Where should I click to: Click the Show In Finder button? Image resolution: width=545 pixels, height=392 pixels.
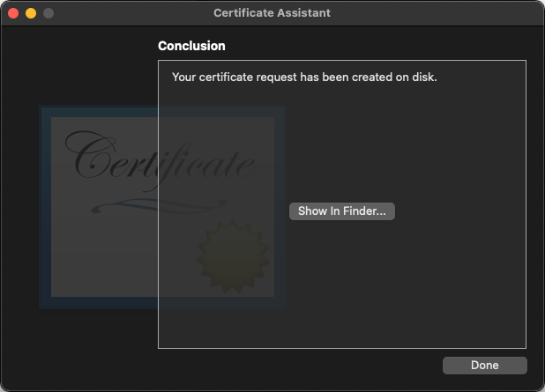coord(341,211)
